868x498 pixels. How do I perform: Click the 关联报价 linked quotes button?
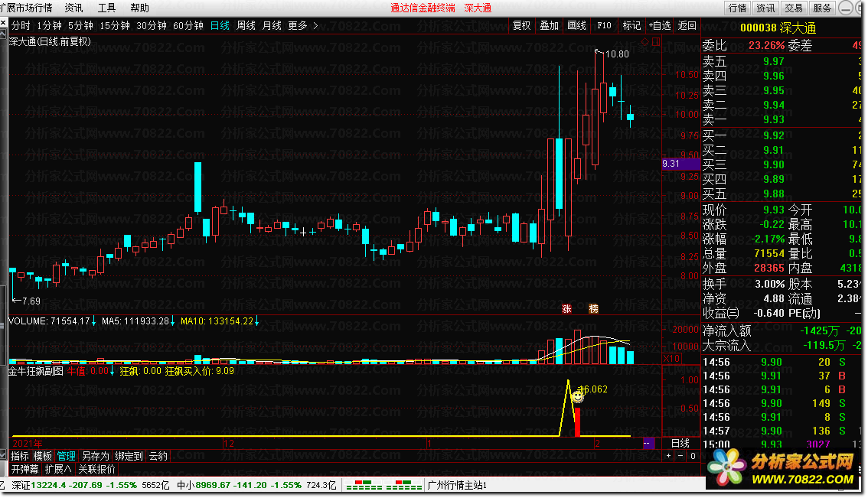tap(97, 469)
